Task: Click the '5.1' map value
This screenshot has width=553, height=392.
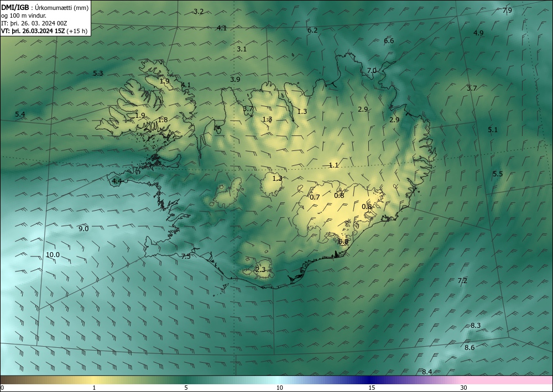Action: coord(493,130)
